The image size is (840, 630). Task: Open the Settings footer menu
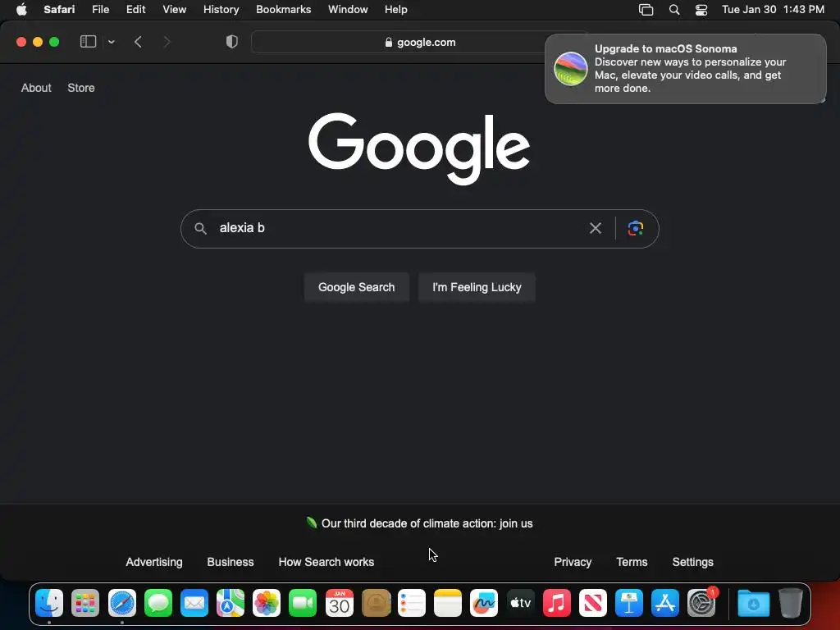[x=692, y=562]
